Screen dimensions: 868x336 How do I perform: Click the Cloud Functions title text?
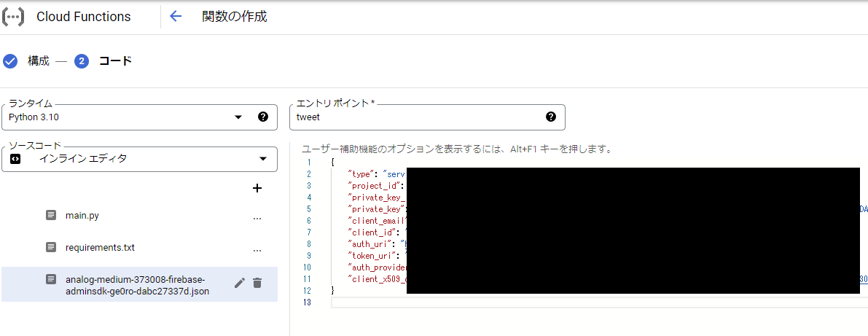(x=84, y=17)
